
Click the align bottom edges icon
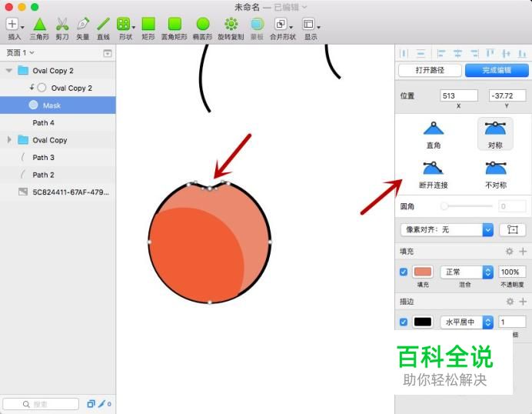pyautogui.click(x=522, y=53)
